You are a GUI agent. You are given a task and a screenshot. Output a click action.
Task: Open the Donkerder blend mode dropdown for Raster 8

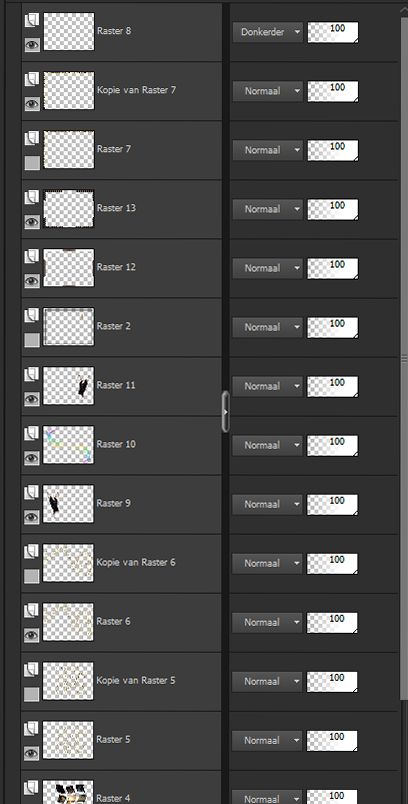coord(267,32)
